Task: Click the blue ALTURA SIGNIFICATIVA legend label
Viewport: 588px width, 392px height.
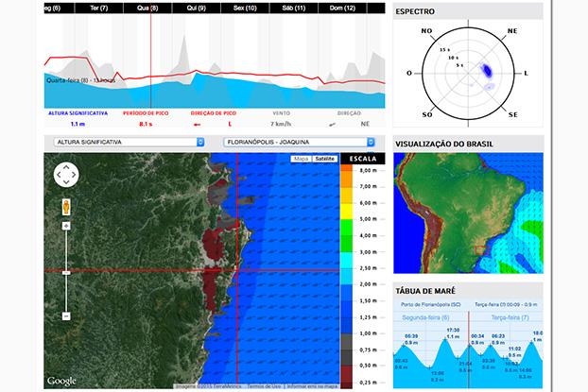Action: coord(78,113)
